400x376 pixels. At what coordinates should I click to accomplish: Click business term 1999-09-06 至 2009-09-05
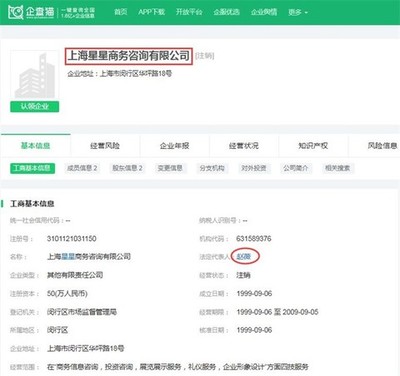277,312
